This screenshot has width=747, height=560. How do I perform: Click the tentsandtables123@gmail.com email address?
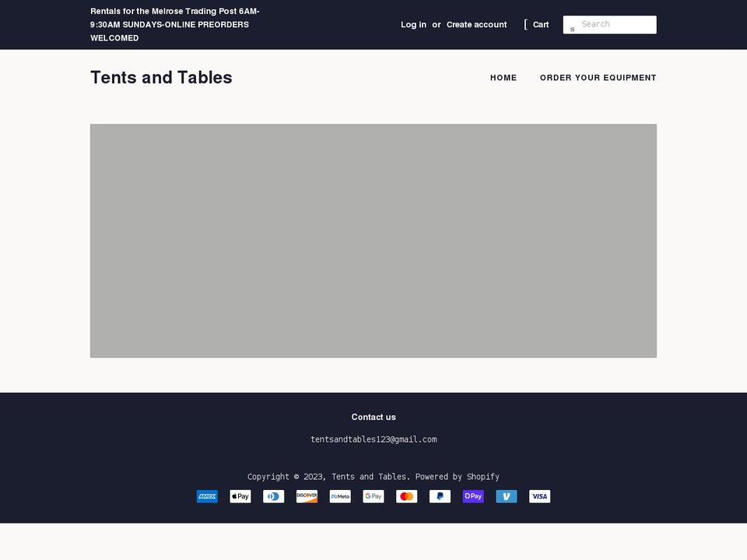[x=373, y=439]
